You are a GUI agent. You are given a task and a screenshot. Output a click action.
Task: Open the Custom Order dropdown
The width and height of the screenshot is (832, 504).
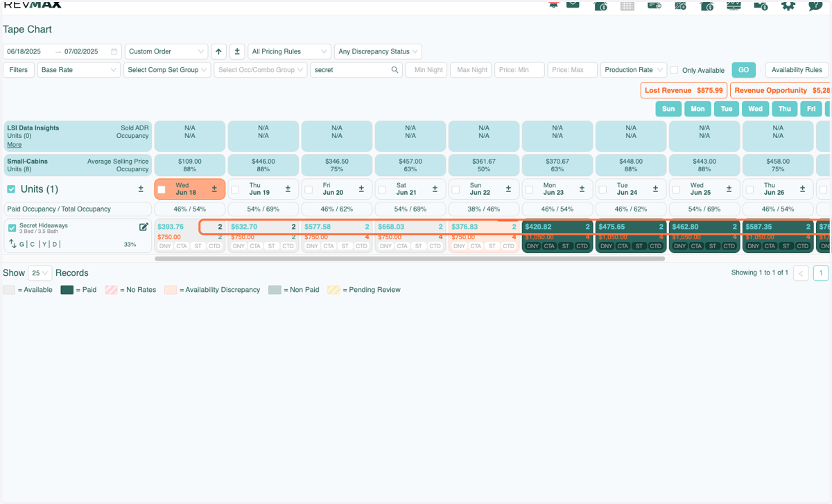pyautogui.click(x=166, y=51)
